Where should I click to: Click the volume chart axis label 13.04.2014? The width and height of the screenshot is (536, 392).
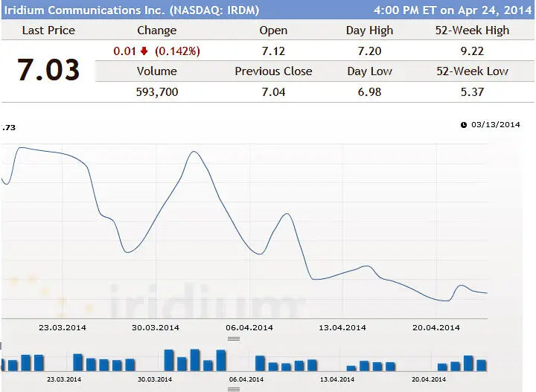[337, 379]
